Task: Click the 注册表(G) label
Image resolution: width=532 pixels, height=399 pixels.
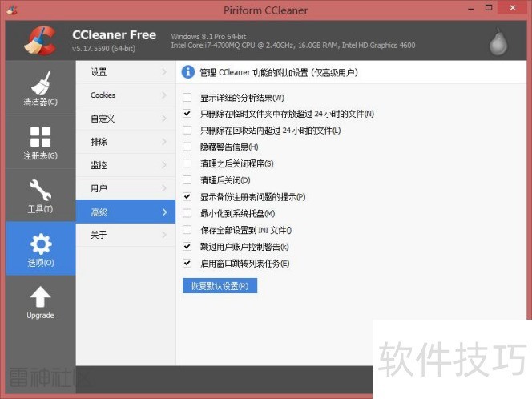Action: tap(40, 155)
